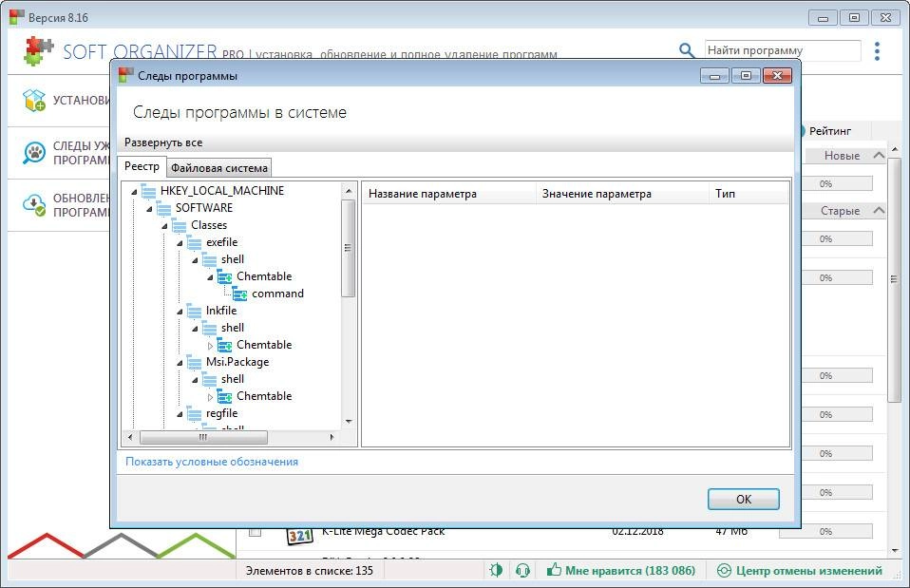Click the undo center circular icon
The width and height of the screenshot is (910, 588).
tap(724, 571)
